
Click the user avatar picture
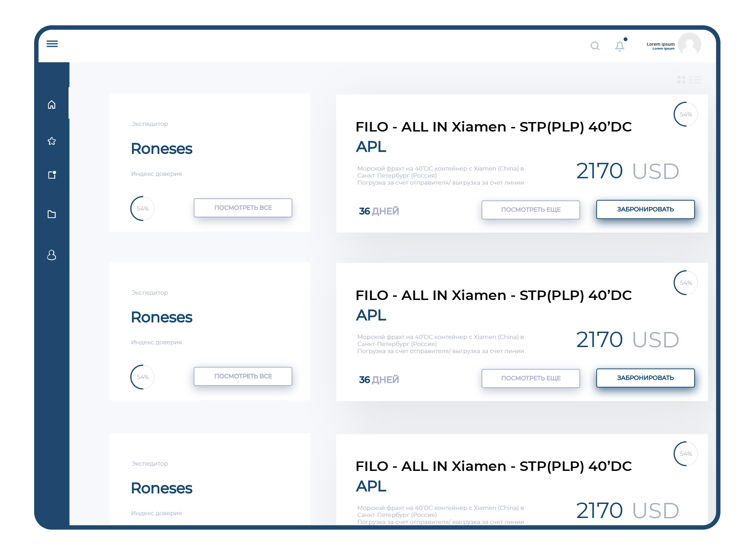[690, 44]
